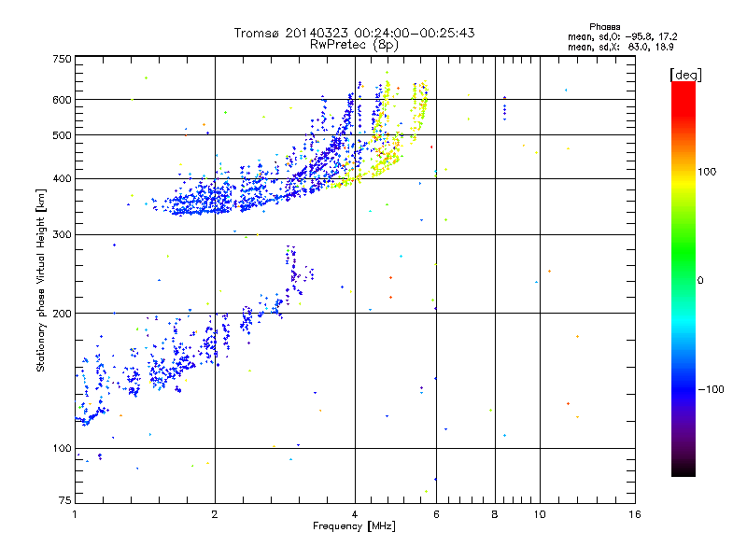Select the 'mean, sd,X: 83.0, 18.9' line
The width and height of the screenshot is (747, 560).
(x=620, y=47)
